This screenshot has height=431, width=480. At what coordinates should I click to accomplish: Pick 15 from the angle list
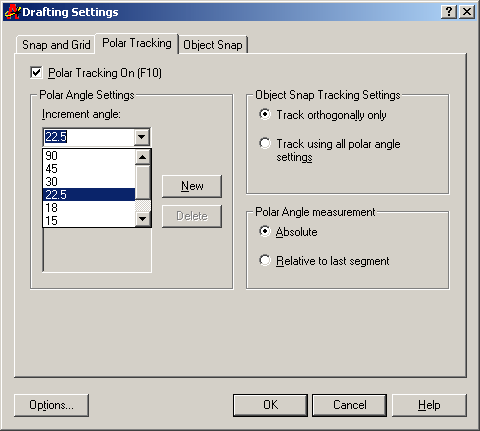(89, 221)
